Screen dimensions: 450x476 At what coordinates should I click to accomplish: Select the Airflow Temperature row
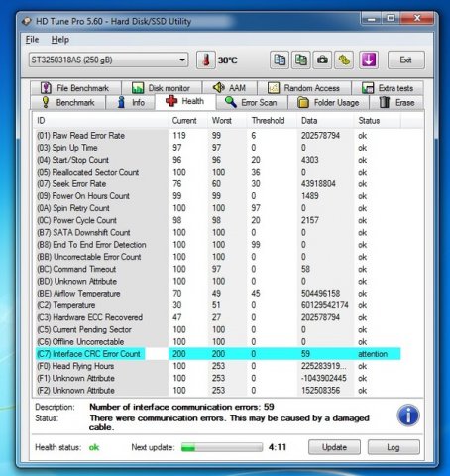pyautogui.click(x=218, y=294)
